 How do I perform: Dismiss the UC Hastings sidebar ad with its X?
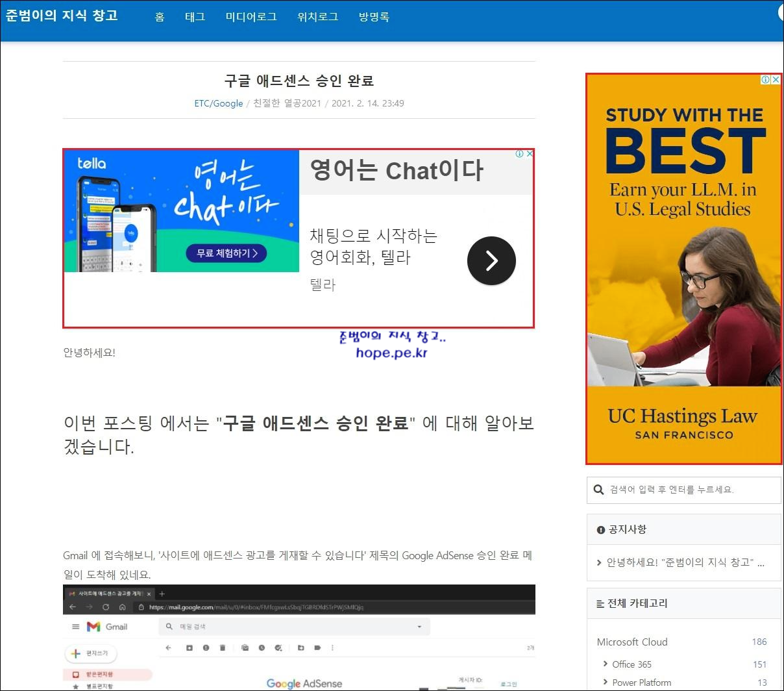pyautogui.click(x=776, y=79)
